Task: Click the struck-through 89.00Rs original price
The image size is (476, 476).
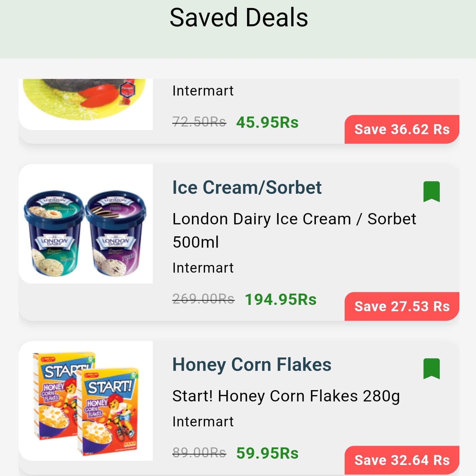Action: pyautogui.click(x=199, y=452)
